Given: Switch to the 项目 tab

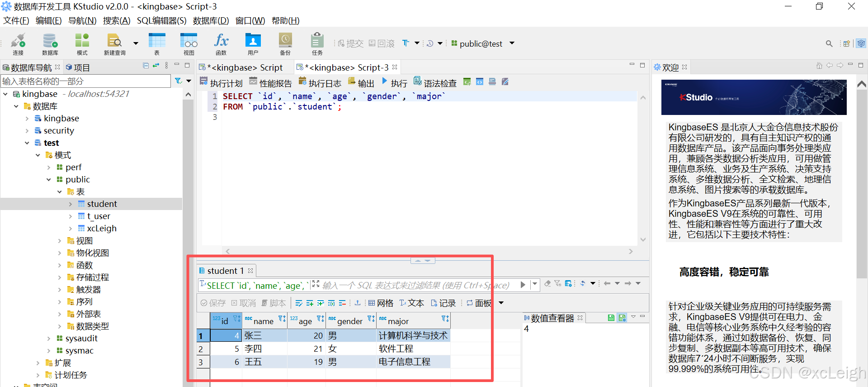Looking at the screenshot, I should point(78,67).
